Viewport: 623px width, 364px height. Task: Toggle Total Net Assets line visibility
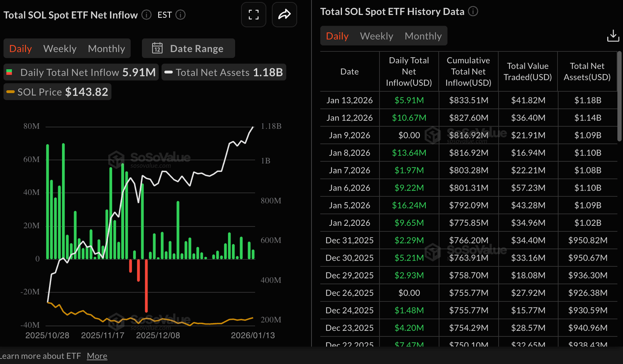point(224,73)
